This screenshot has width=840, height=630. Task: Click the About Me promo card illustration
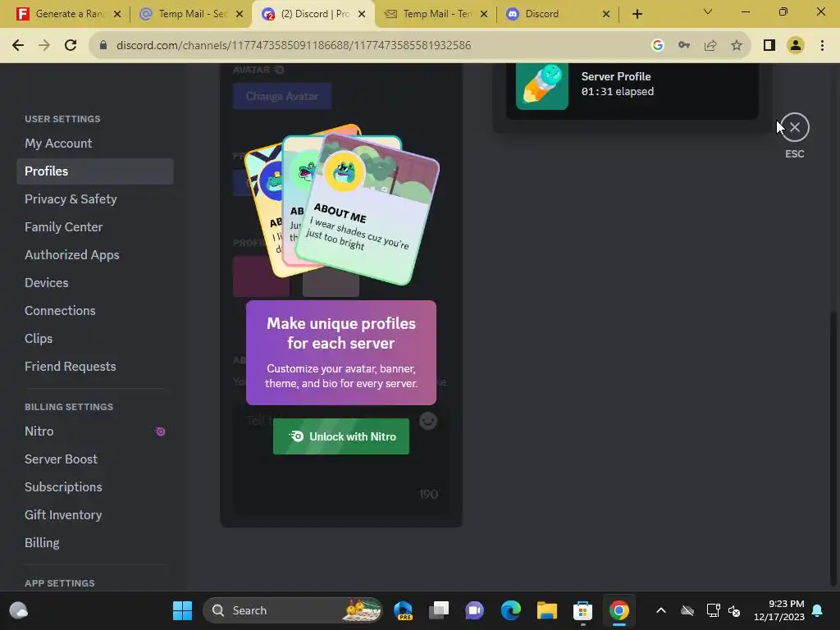click(x=367, y=210)
